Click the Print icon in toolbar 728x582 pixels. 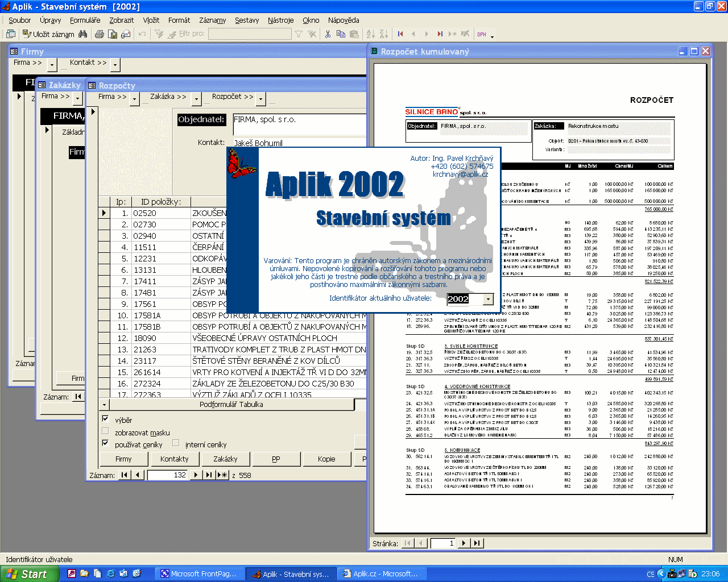coord(100,34)
